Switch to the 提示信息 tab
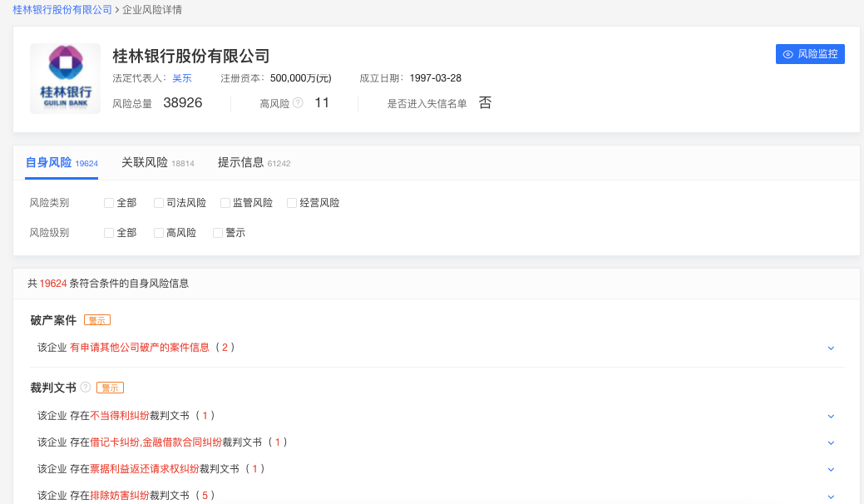 [x=254, y=162]
